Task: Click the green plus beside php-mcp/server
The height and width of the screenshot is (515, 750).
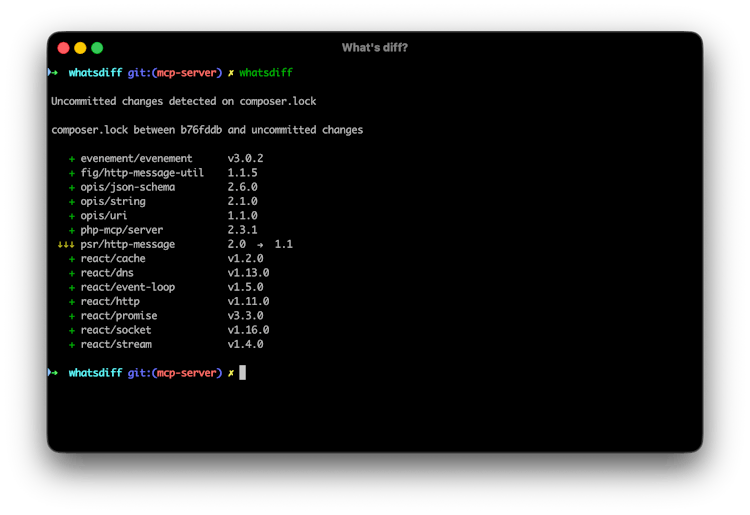Action: tap(72, 230)
